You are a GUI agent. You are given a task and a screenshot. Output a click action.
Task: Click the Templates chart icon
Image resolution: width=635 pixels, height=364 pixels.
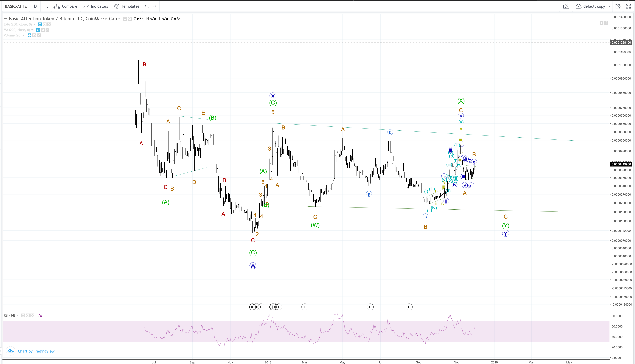pos(116,6)
